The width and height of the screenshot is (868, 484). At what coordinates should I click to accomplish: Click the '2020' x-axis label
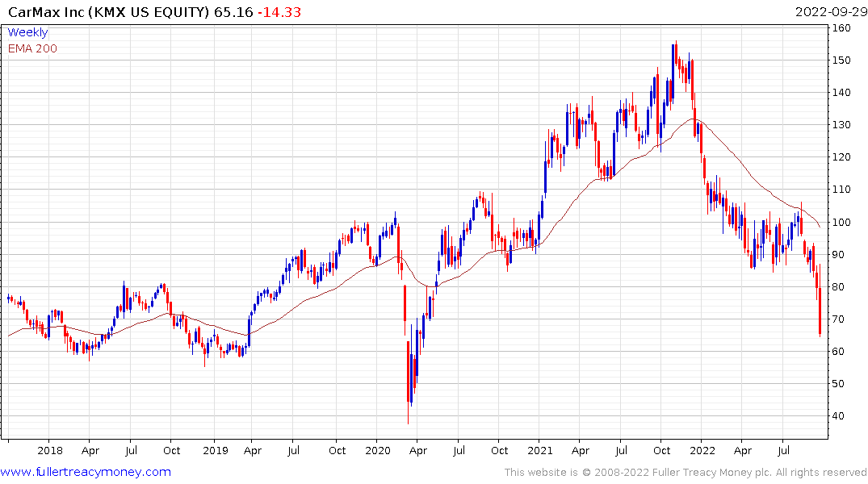[x=378, y=450]
